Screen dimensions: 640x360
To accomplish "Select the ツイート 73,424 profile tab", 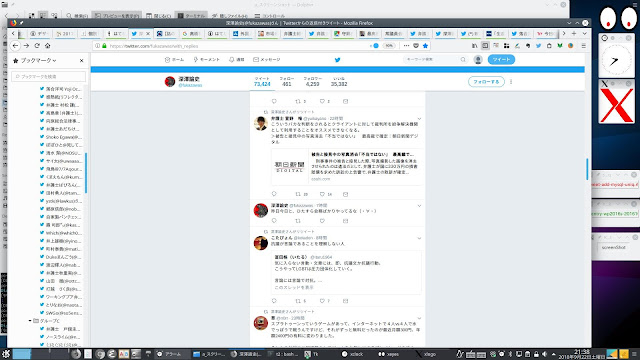I will click(x=262, y=82).
